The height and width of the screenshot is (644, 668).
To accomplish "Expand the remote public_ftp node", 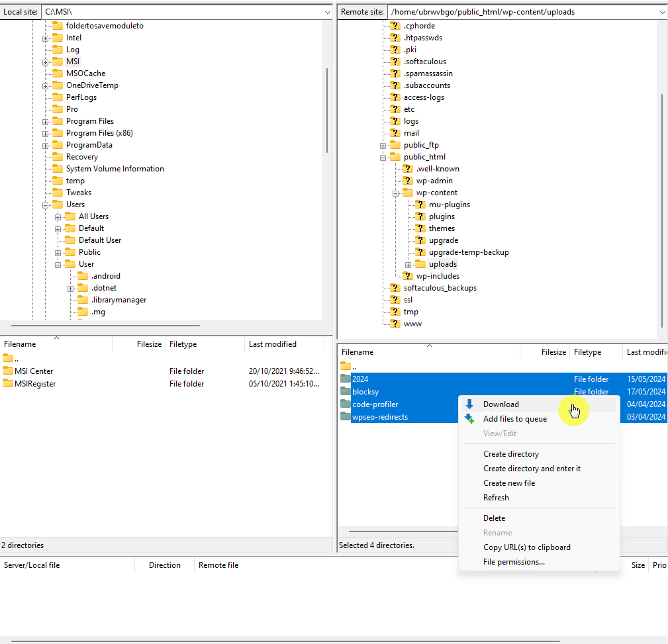I will click(383, 146).
